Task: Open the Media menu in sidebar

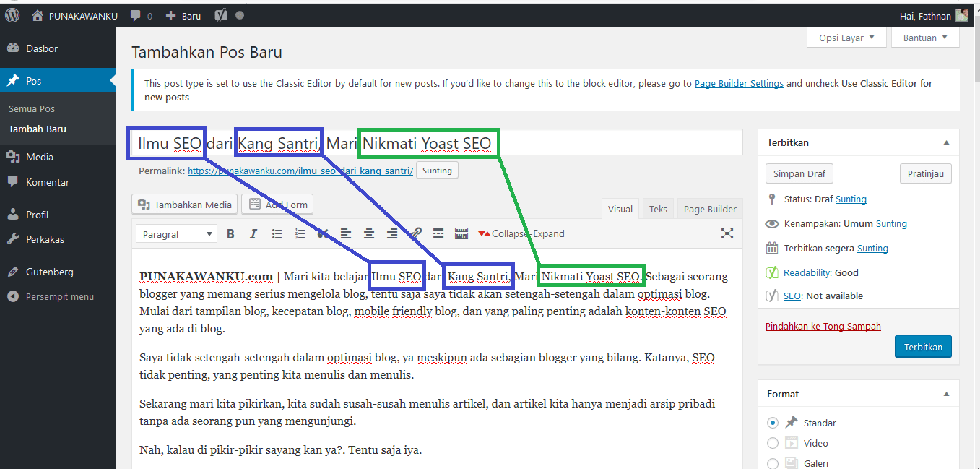Action: coord(39,157)
